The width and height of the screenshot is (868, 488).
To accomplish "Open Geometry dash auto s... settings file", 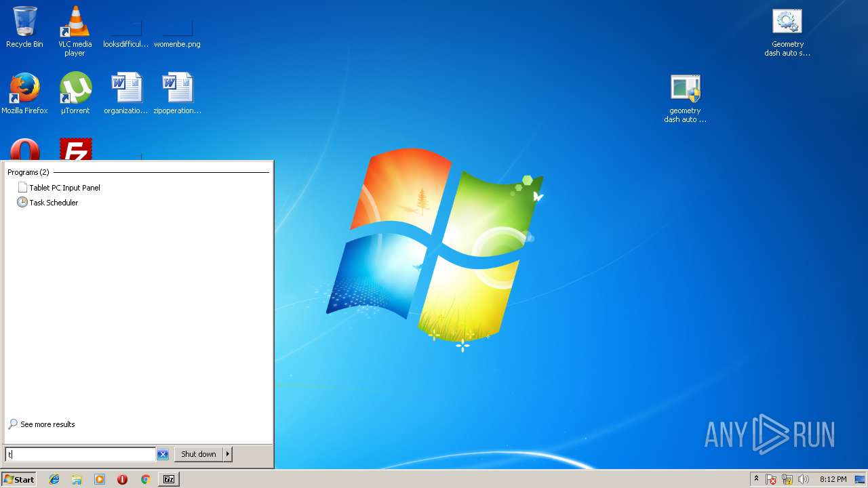I will tap(787, 33).
